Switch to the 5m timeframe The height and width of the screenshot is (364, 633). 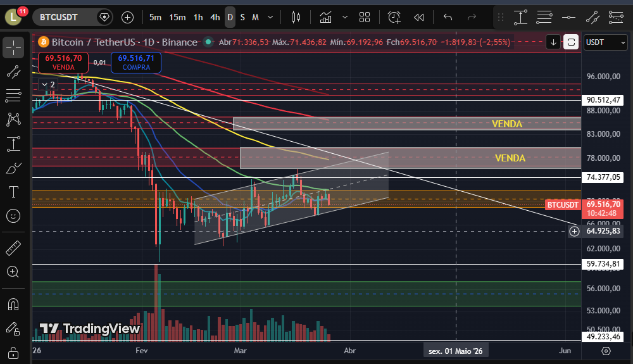pyautogui.click(x=155, y=17)
